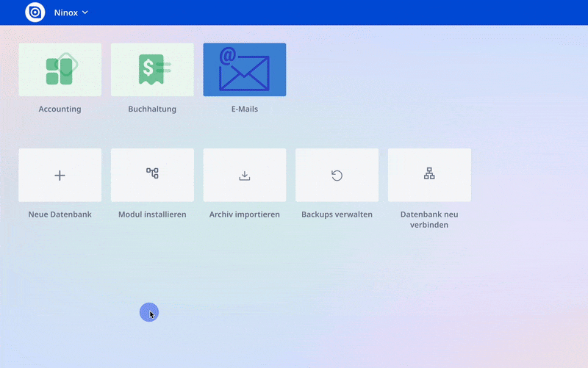Click the Modul installieren icon tile
The height and width of the screenshot is (368, 588).
point(152,175)
